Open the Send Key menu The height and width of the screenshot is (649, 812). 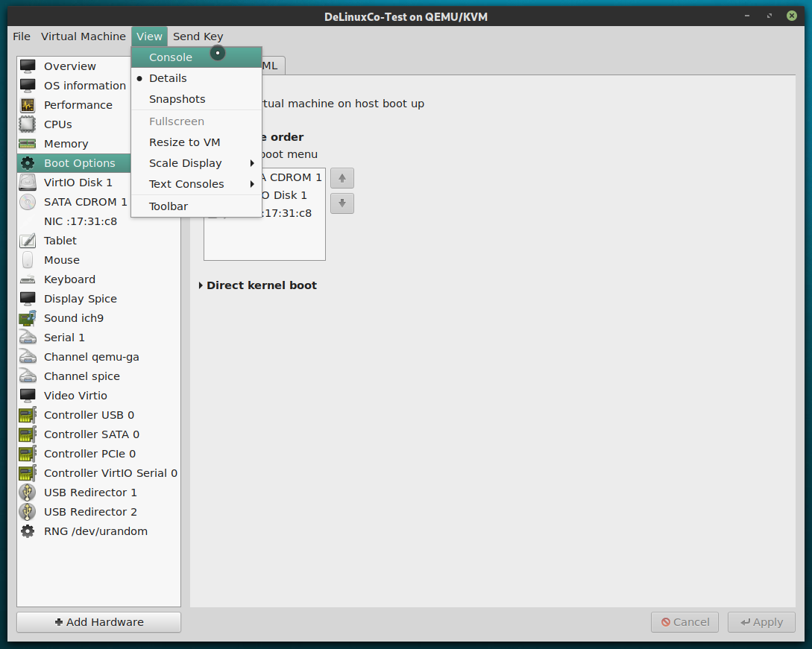(x=198, y=37)
